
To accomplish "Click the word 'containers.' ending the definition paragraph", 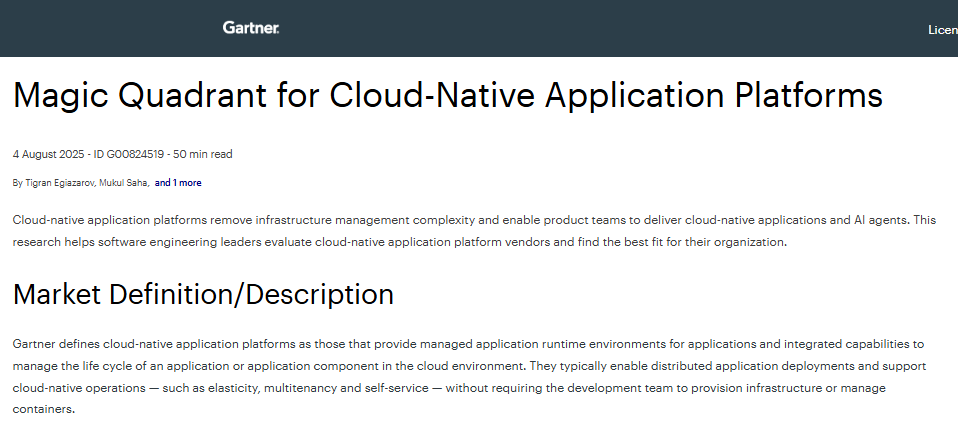I will pyautogui.click(x=43, y=409).
